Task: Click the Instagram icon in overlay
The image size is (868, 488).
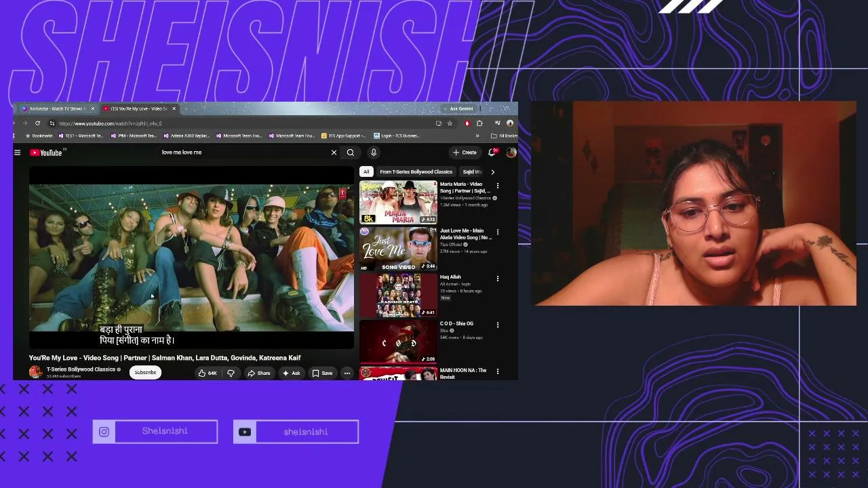Action: coord(104,432)
